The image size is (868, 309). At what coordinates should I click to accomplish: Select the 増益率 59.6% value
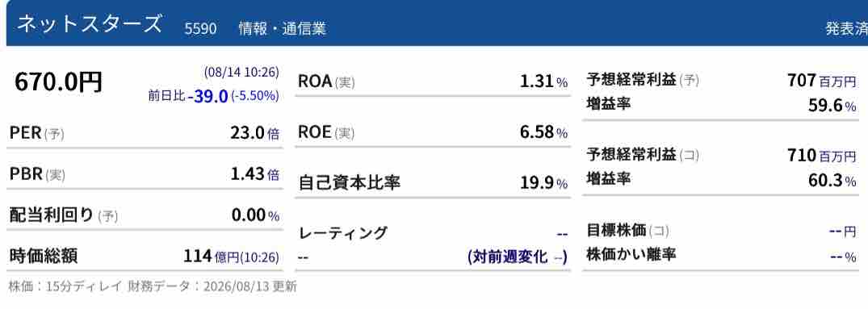pyautogui.click(x=832, y=105)
